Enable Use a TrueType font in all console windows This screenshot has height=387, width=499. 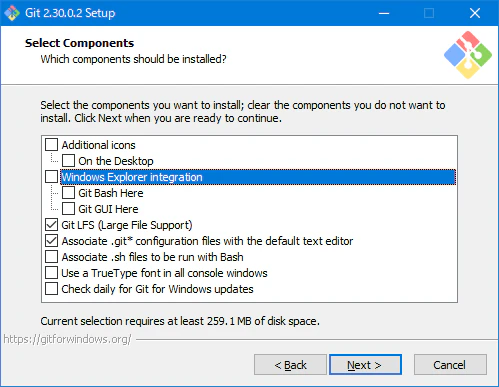(51, 273)
